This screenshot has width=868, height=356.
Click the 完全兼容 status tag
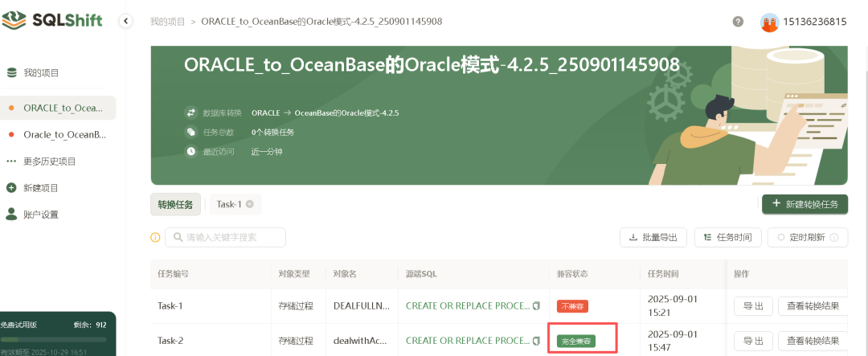[575, 341]
